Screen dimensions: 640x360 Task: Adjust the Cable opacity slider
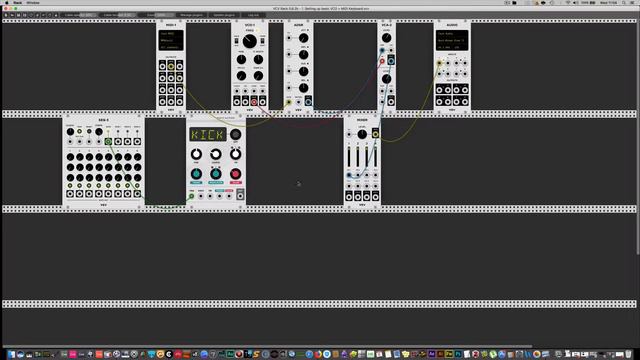point(79,15)
